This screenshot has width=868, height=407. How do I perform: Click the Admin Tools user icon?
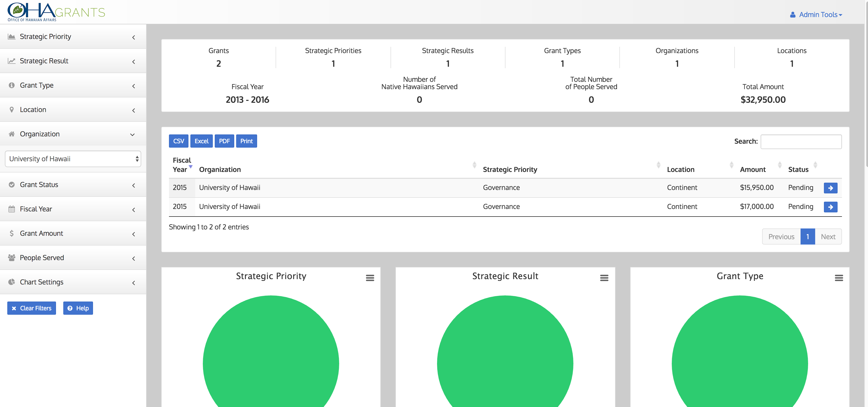pyautogui.click(x=793, y=15)
